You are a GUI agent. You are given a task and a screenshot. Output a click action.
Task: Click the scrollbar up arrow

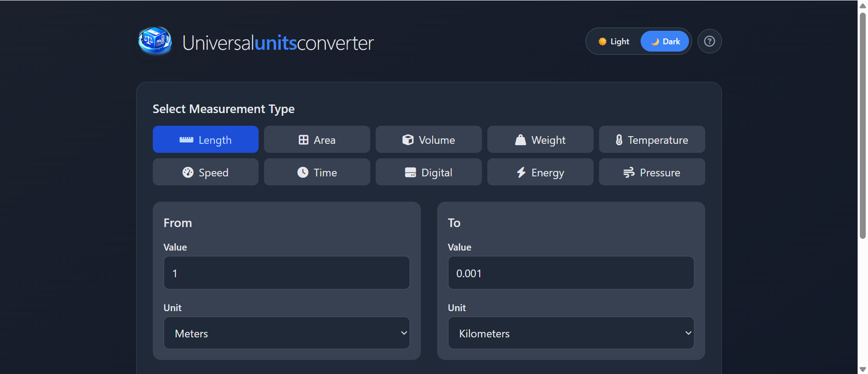[863, 5]
